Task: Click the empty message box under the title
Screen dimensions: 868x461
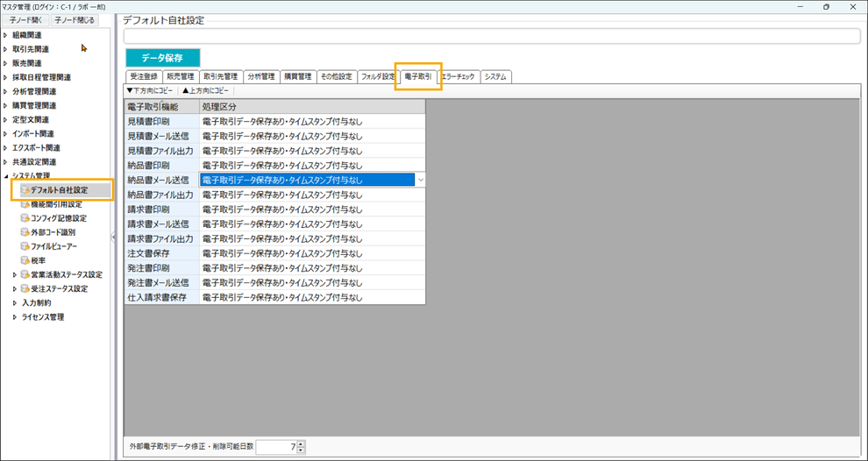Action: tap(492, 36)
